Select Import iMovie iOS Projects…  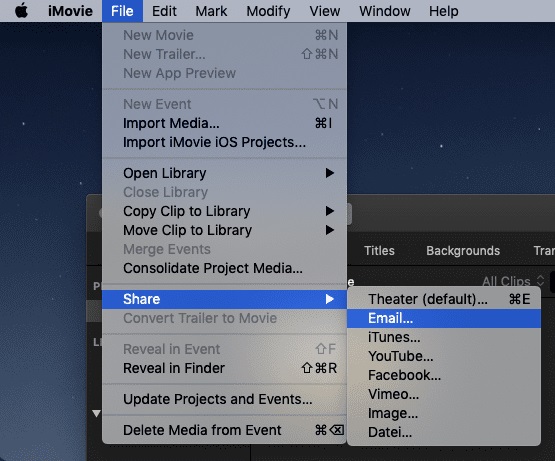(224, 142)
